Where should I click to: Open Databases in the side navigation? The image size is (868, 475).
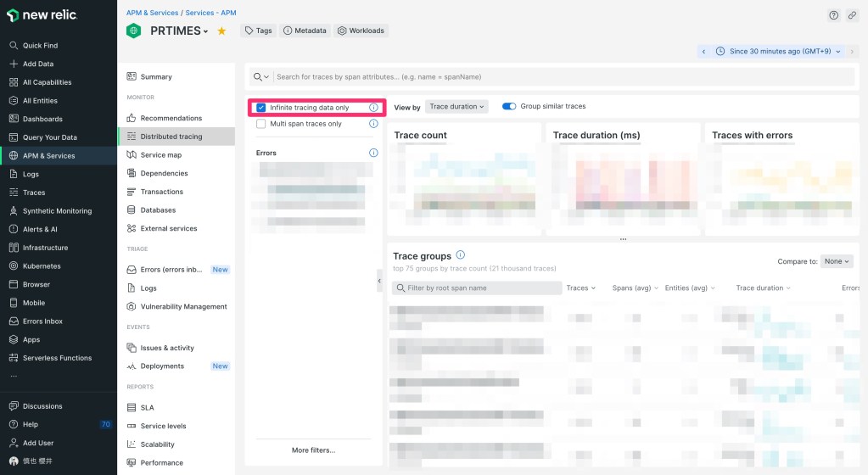click(158, 210)
